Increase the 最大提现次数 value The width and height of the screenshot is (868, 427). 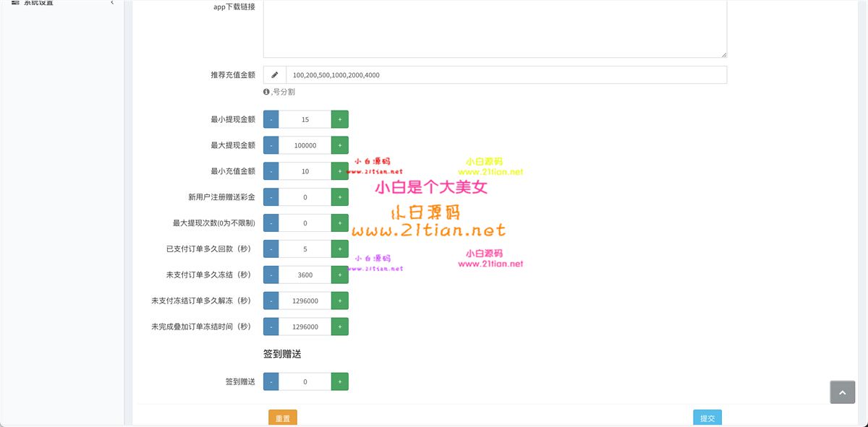[340, 223]
